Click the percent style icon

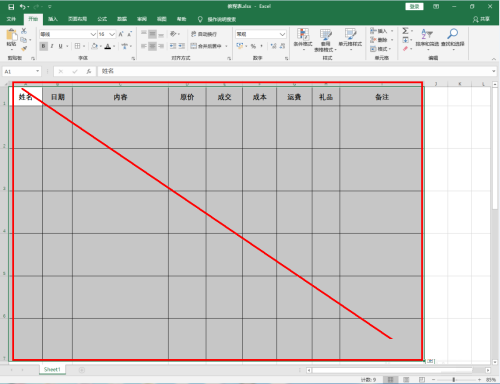click(x=253, y=46)
